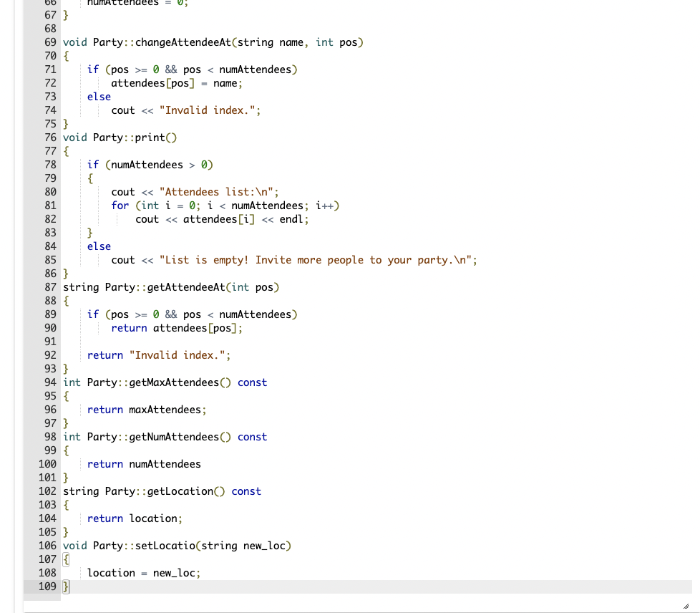Select the word numAttendees on line 78
This screenshot has width=700, height=613.
tap(147, 165)
